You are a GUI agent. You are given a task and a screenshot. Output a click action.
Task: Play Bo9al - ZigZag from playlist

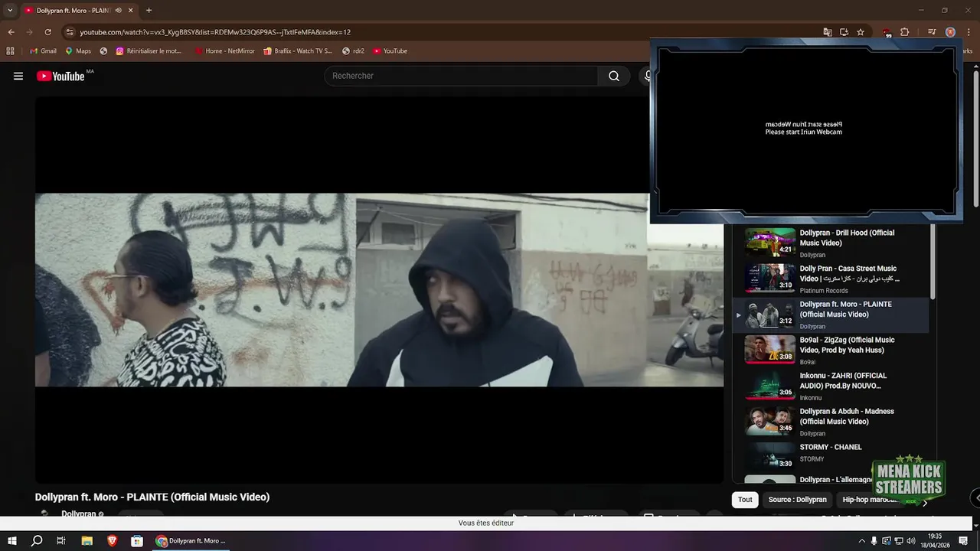831,350
